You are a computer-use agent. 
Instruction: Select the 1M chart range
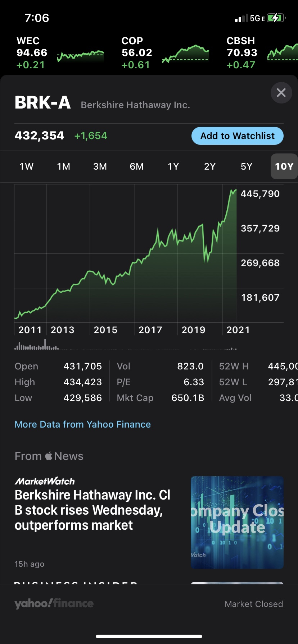pyautogui.click(x=64, y=166)
